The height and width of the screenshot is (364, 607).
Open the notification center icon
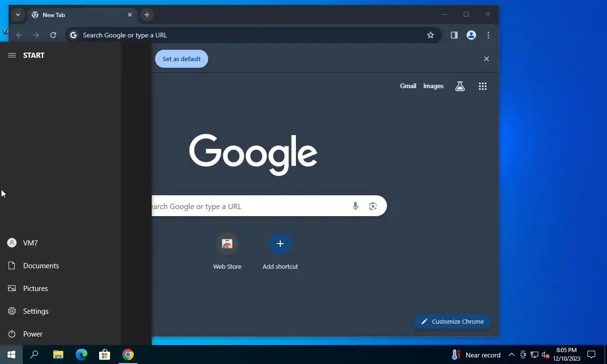591,355
